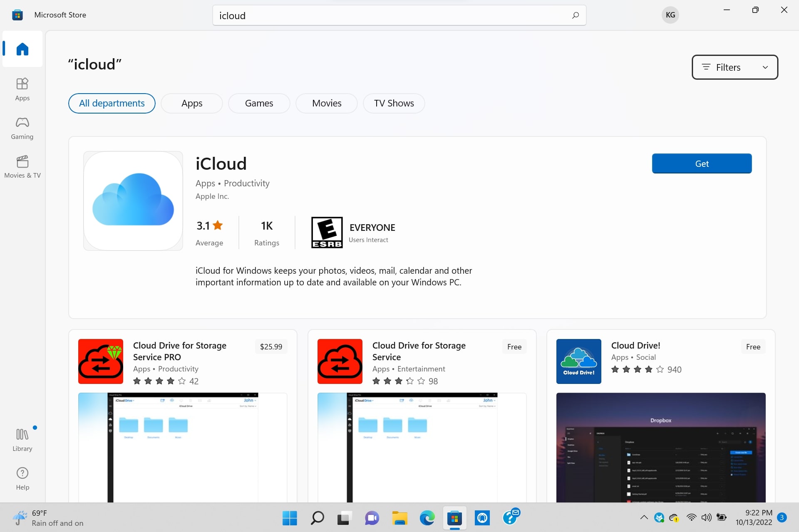Image resolution: width=799 pixels, height=532 pixels.
Task: Select the Movies department filter
Action: pyautogui.click(x=327, y=103)
